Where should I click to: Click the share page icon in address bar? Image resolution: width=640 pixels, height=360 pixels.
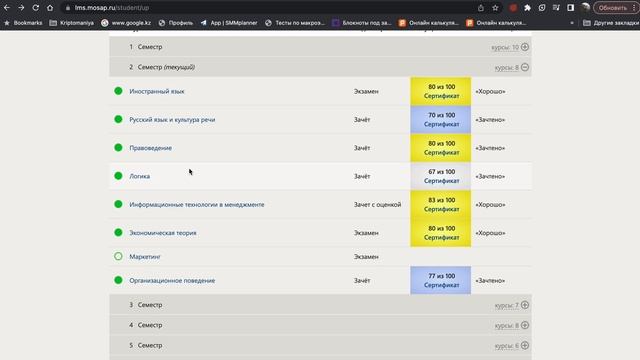coord(481,8)
